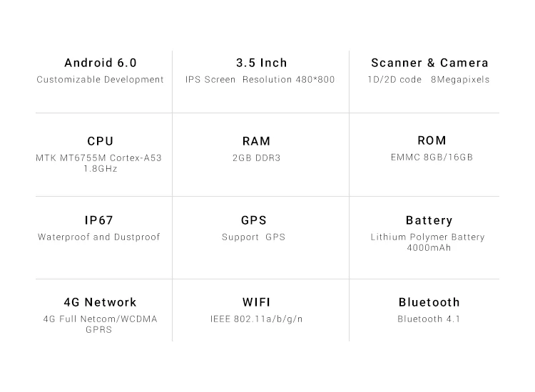Image resolution: width=535 pixels, height=392 pixels.
Task: Click the Battery heading
Action: coord(429,220)
